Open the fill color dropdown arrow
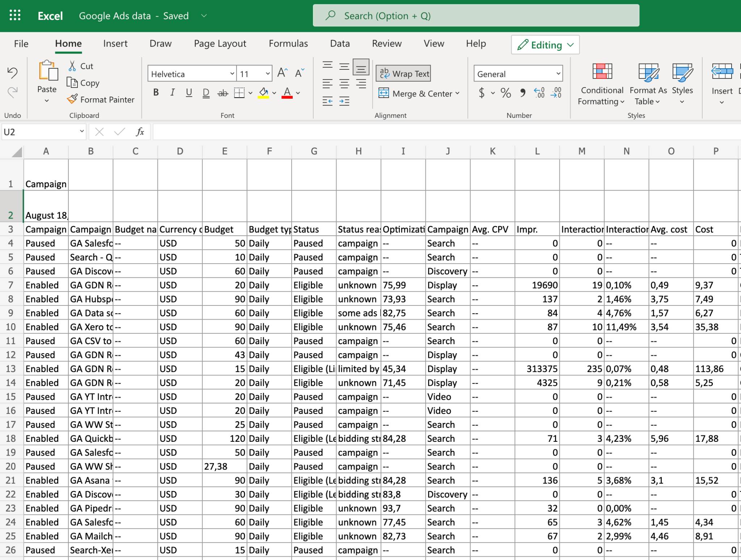741x560 pixels. click(274, 93)
